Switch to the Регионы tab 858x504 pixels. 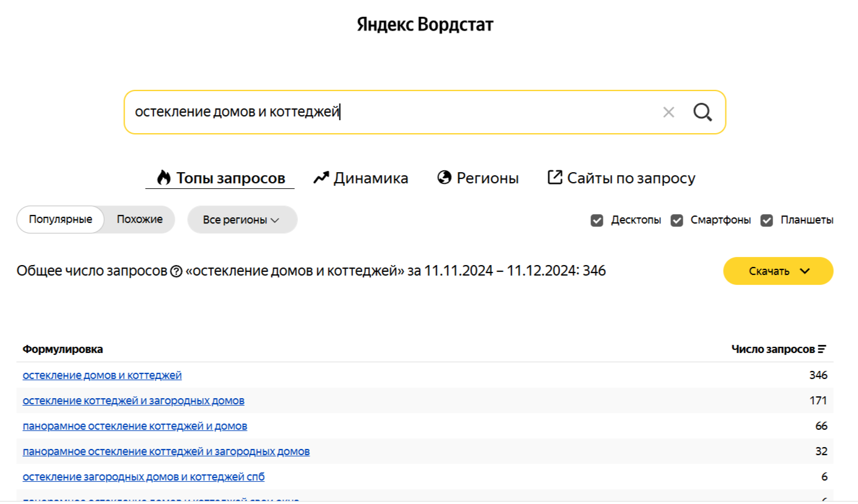click(478, 178)
